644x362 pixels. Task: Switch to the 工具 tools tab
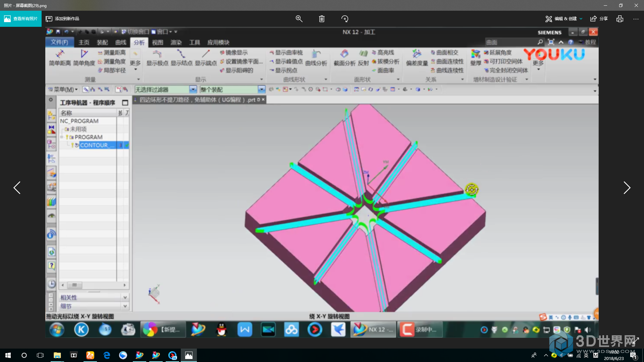(x=195, y=43)
